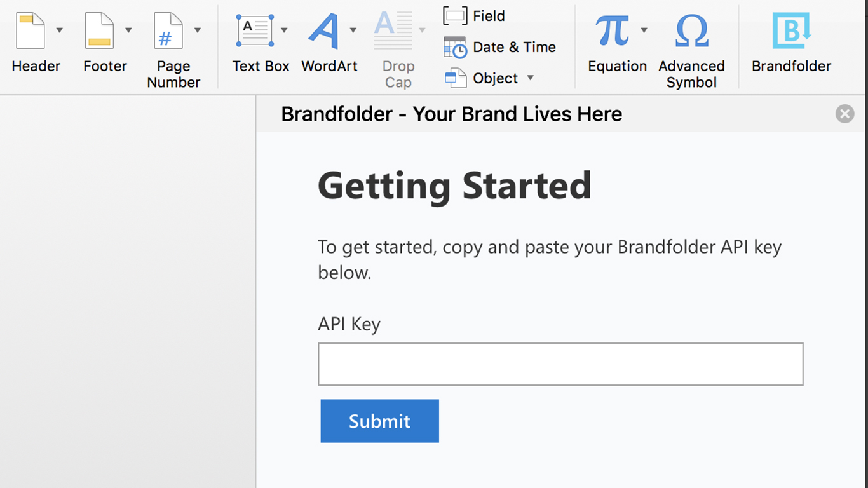This screenshot has width=868, height=488.
Task: Expand the Equation dropdown arrow
Action: tap(644, 30)
